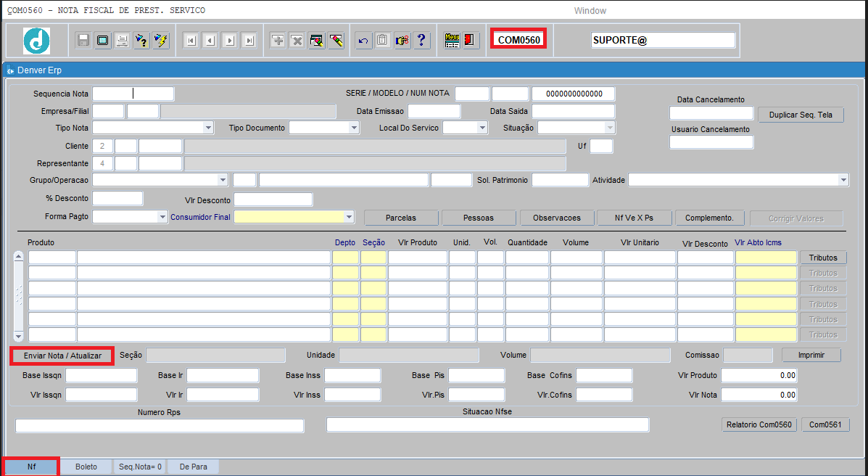
Task: Go to first record with navigation icon
Action: point(191,41)
